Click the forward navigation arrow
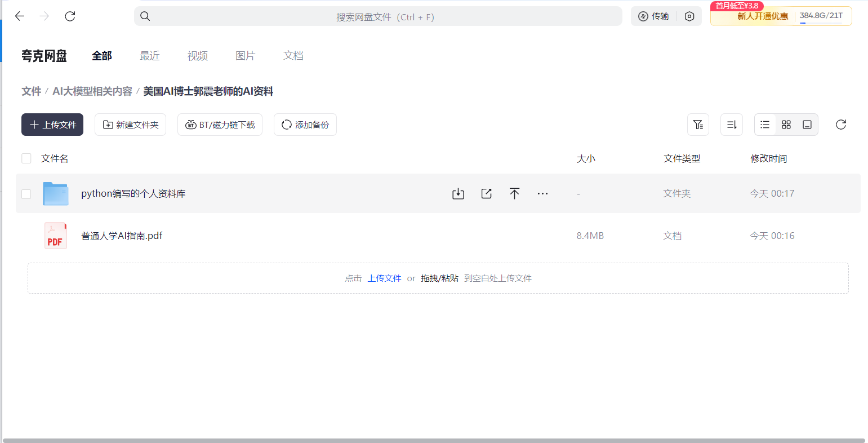Viewport: 868px width, 443px height. 44,16
